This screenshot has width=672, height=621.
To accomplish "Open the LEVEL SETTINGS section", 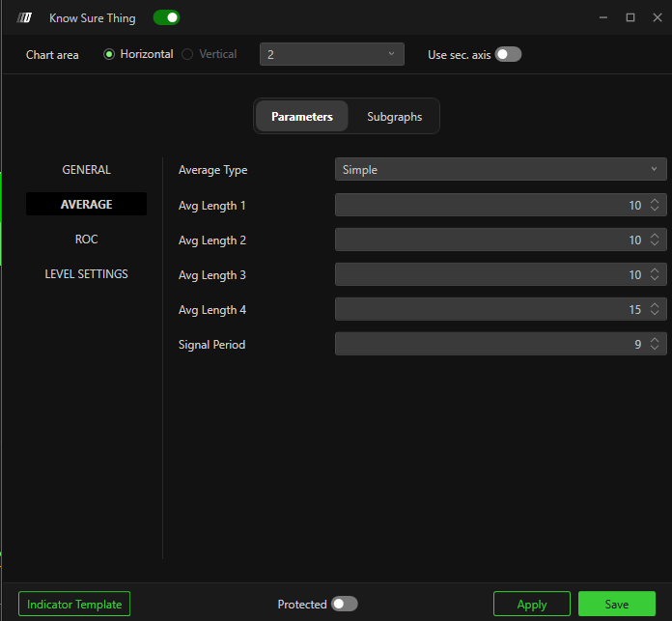I will tap(87, 274).
